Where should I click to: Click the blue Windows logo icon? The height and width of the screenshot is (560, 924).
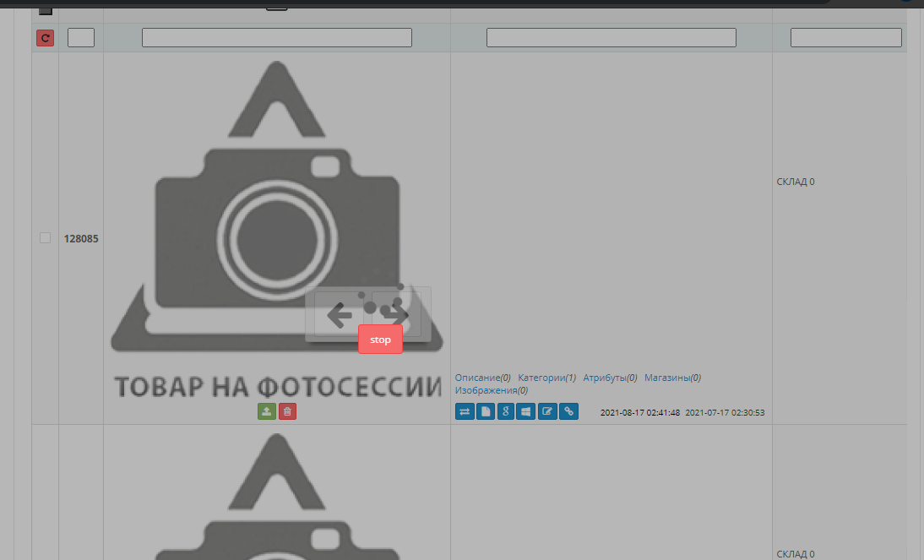[525, 411]
